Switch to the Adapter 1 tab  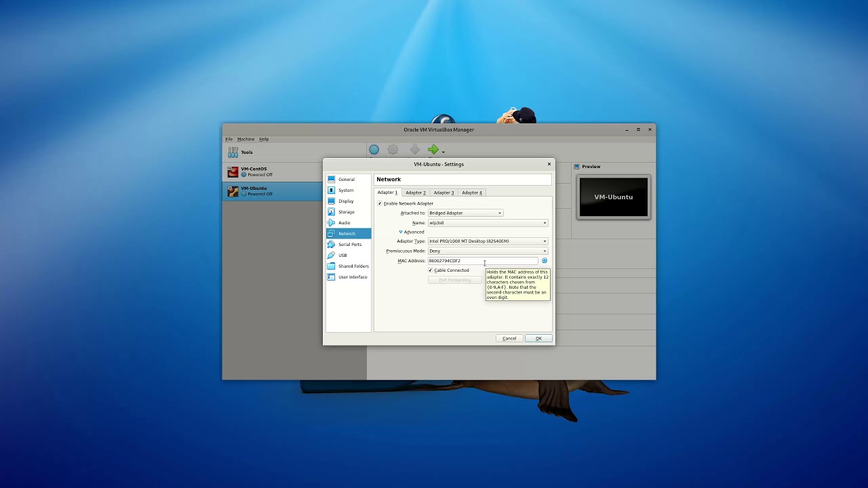tap(387, 192)
